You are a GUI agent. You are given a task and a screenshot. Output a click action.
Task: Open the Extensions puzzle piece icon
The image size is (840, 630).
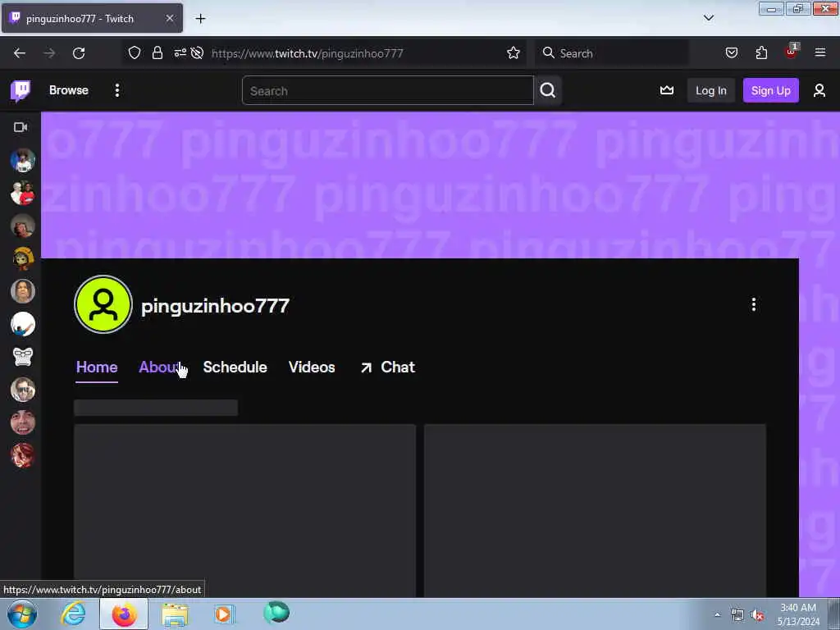point(761,52)
